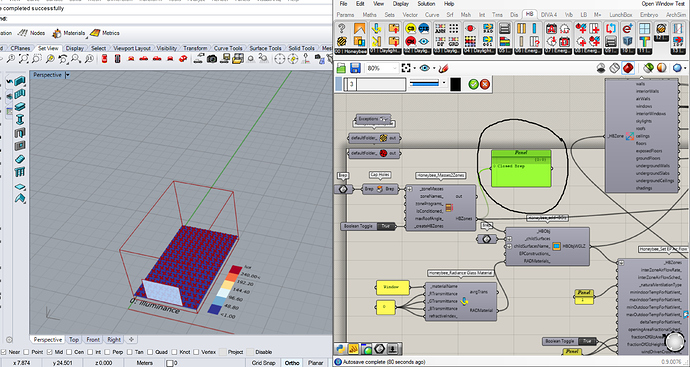Click the red letter A energy icon

(x=551, y=29)
